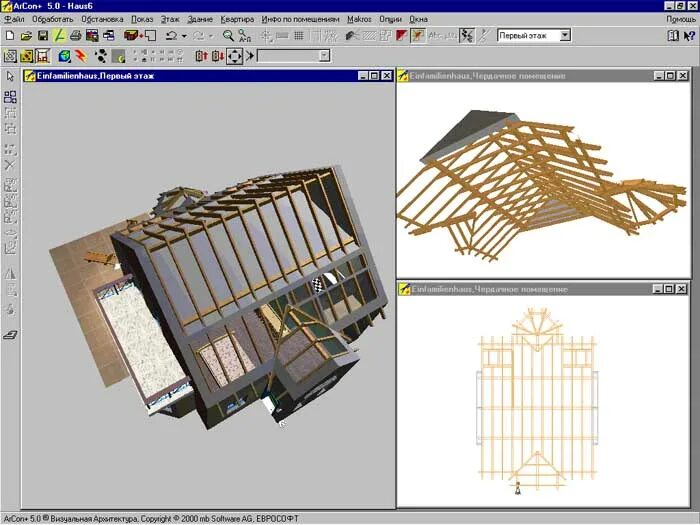Viewport: 700px width, 525px height.
Task: Click the flat slab icon at sidebar bottom
Action: pyautogui.click(x=10, y=334)
